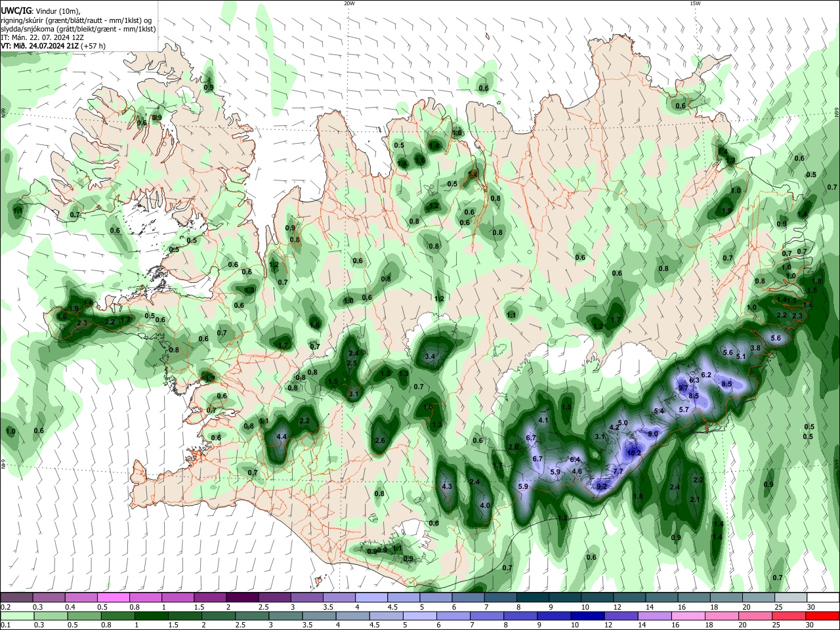
Task: Click the 9.2 precipitation value on the south coast
Action: pyautogui.click(x=602, y=486)
